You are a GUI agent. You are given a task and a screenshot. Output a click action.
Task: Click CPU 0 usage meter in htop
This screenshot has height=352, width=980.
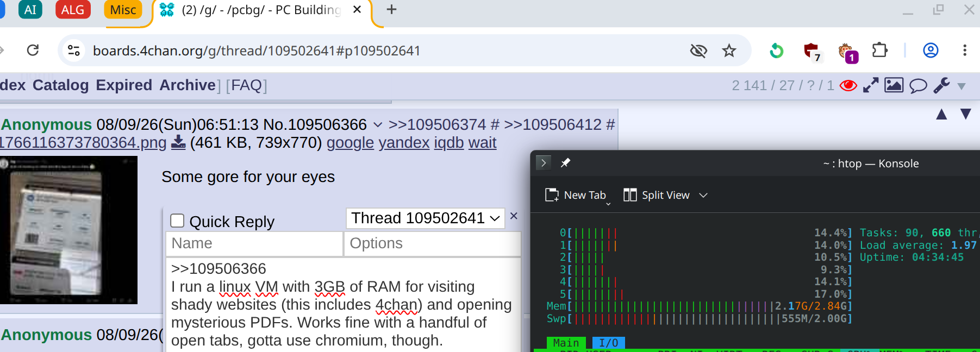click(706, 233)
